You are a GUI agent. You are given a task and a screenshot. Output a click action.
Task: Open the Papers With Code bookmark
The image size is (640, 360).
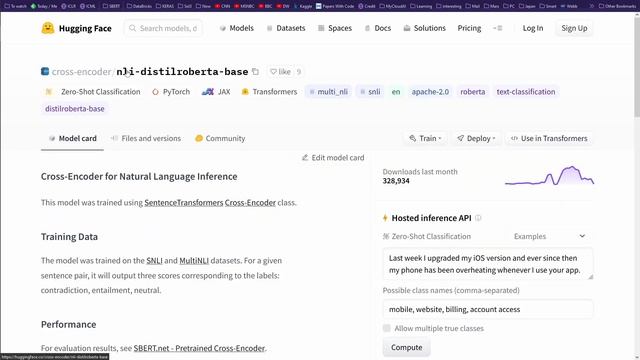[335, 6]
